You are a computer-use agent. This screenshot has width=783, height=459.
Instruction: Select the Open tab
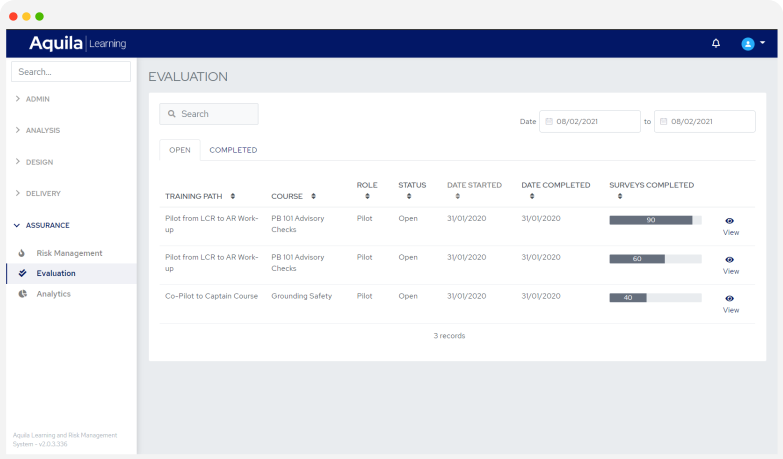[180, 150]
